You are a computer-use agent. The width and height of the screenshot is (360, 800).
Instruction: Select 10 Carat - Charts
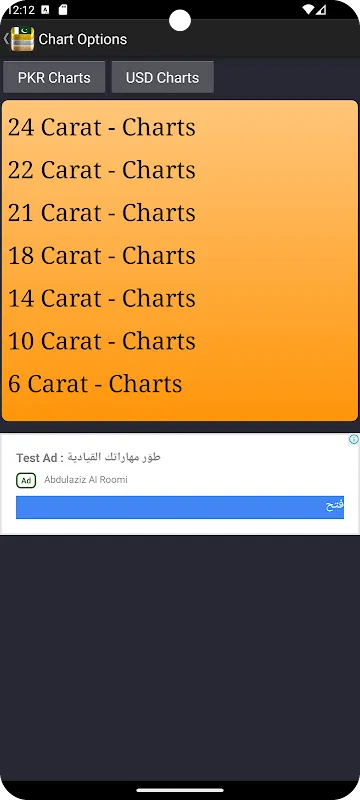(101, 341)
